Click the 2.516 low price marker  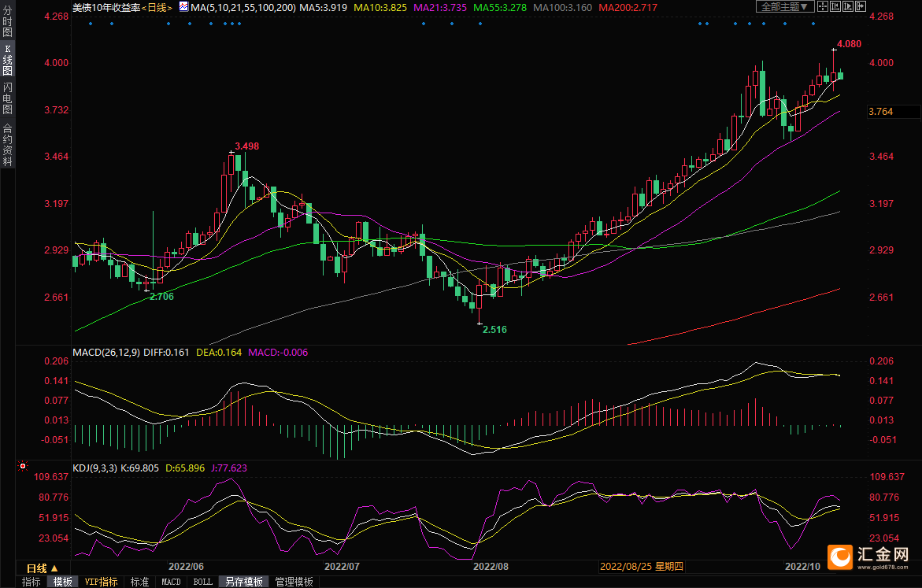494,329
